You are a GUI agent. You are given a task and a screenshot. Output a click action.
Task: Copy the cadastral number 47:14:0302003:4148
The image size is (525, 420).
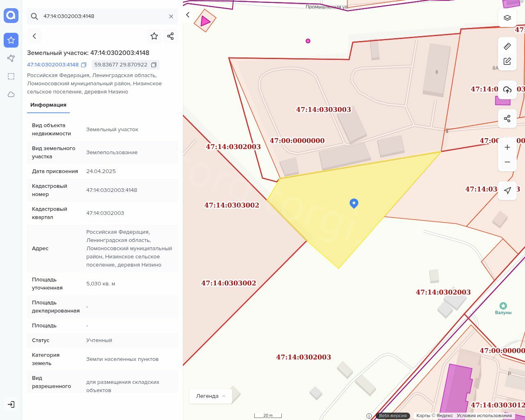click(x=84, y=65)
